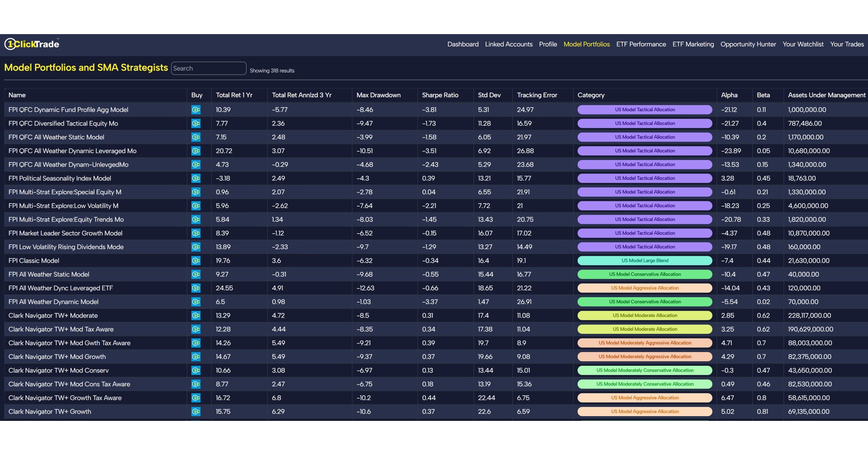Click into the Search field

[x=208, y=68]
